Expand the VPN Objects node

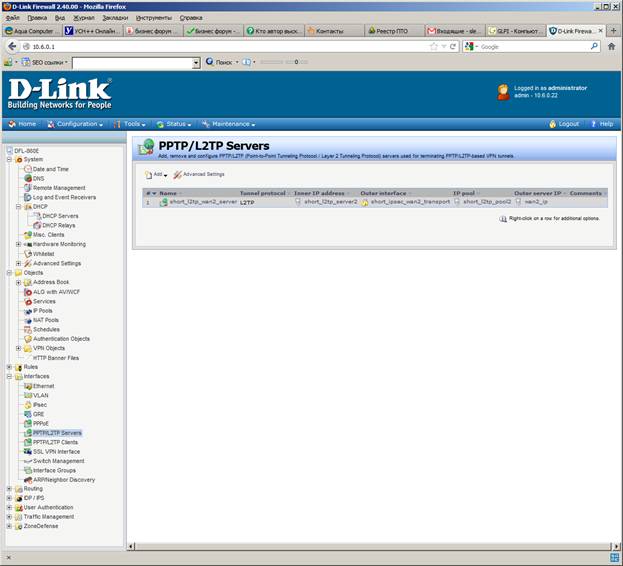19,348
